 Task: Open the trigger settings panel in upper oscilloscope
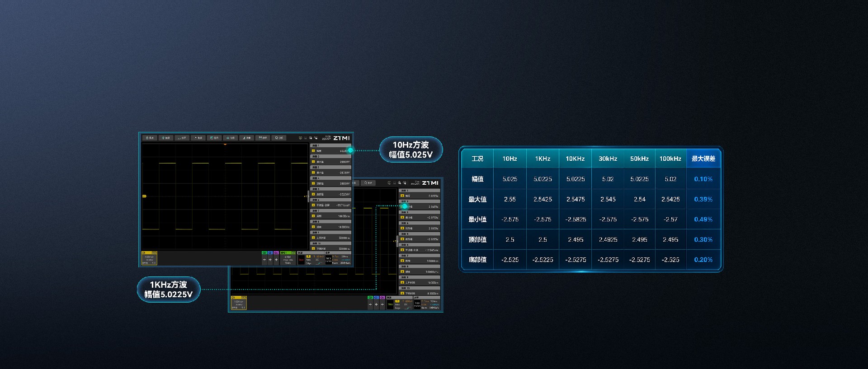click(x=311, y=258)
